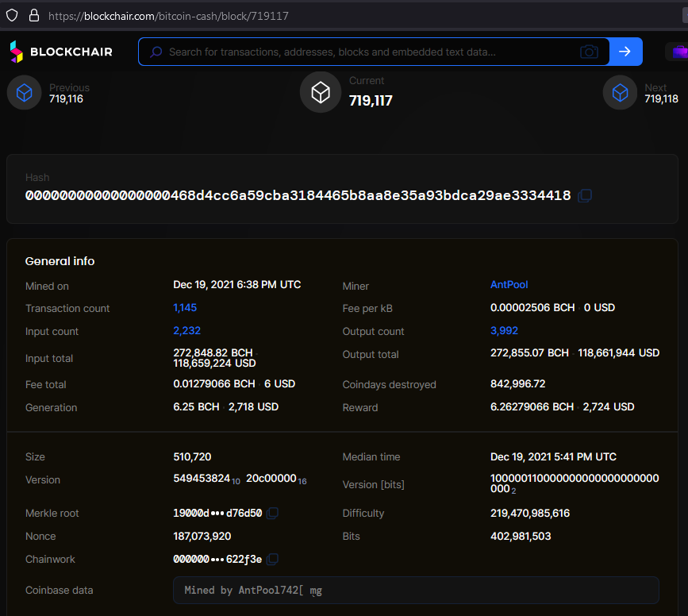This screenshot has height=616, width=688.
Task: Open the transaction count 1,145 link
Action: (x=185, y=307)
